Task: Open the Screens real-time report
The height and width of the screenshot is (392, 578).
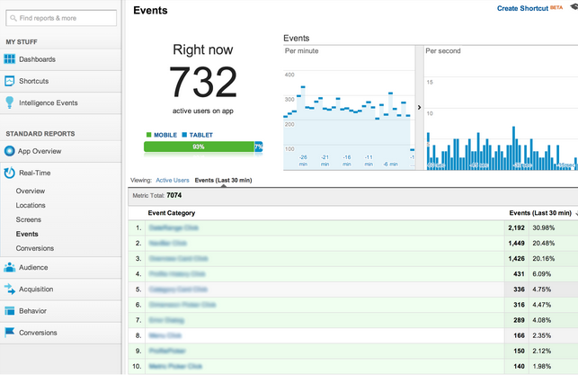Action: click(28, 219)
